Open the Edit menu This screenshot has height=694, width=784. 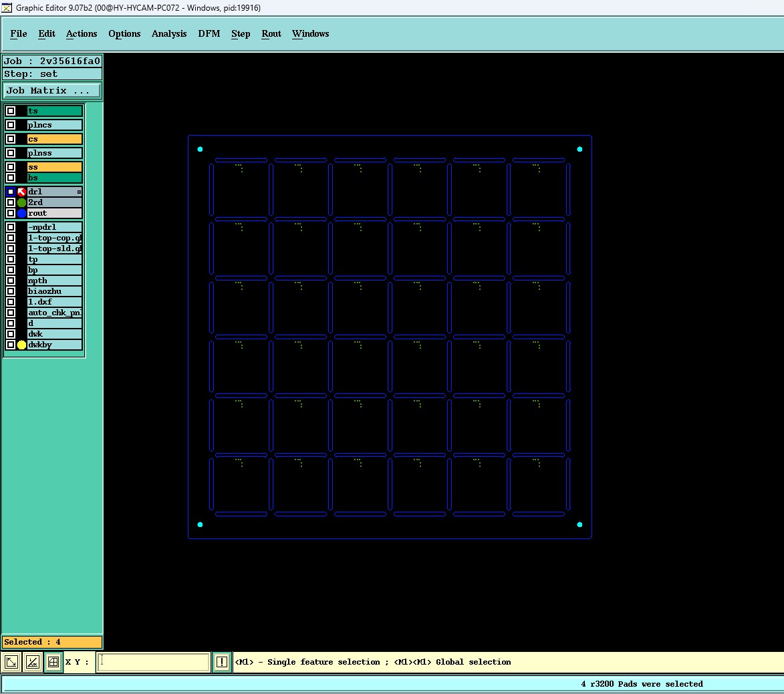pyautogui.click(x=47, y=33)
